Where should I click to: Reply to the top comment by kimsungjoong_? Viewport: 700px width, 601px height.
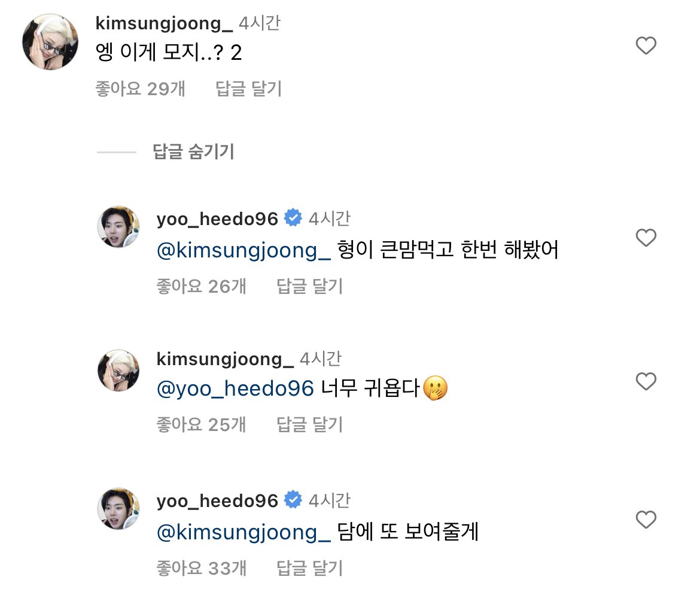click(x=248, y=89)
